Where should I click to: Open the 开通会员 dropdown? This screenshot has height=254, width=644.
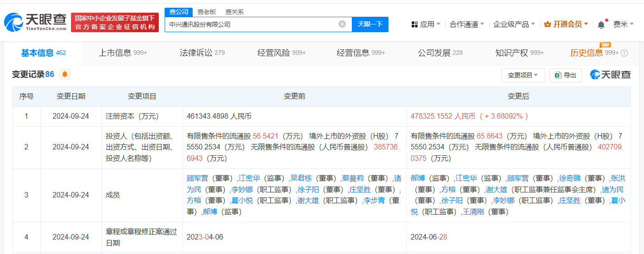coord(566,24)
